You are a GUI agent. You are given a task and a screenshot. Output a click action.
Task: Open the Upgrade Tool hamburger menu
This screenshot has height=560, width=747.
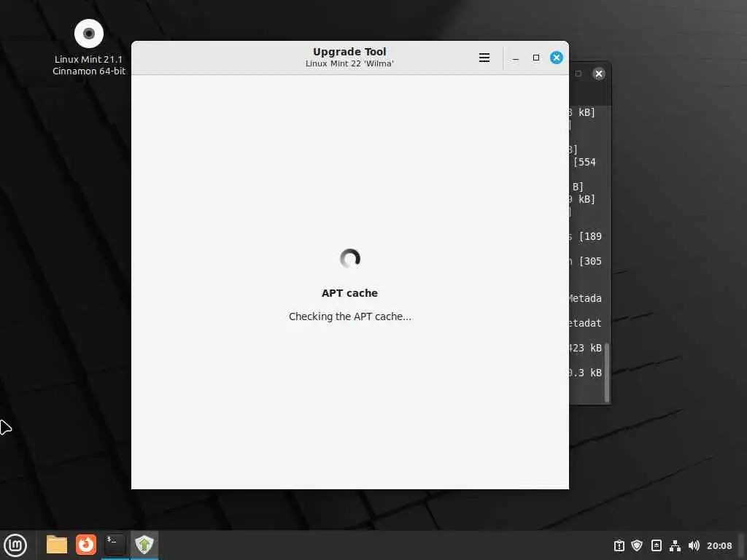tap(484, 58)
